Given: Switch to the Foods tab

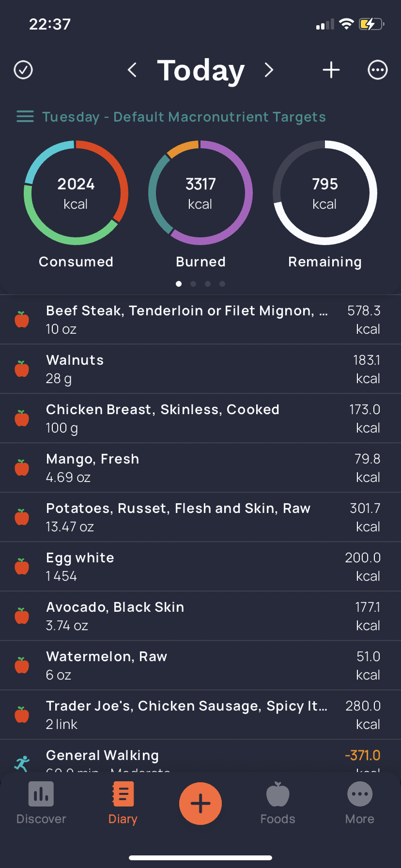Looking at the screenshot, I should coord(278,803).
